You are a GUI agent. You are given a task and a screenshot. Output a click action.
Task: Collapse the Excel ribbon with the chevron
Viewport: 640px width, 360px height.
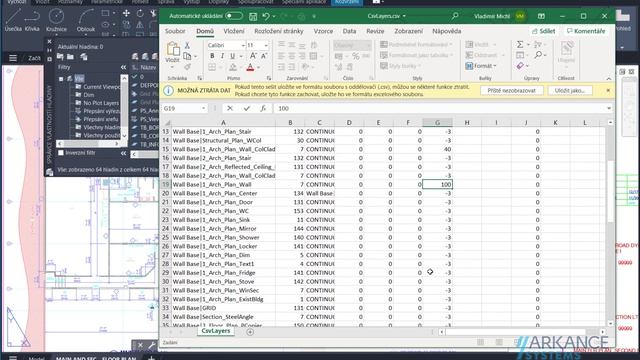[x=609, y=78]
